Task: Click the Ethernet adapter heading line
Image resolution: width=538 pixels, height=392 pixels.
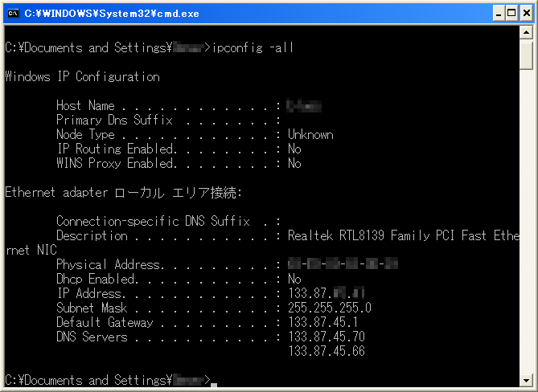Action: (x=124, y=193)
